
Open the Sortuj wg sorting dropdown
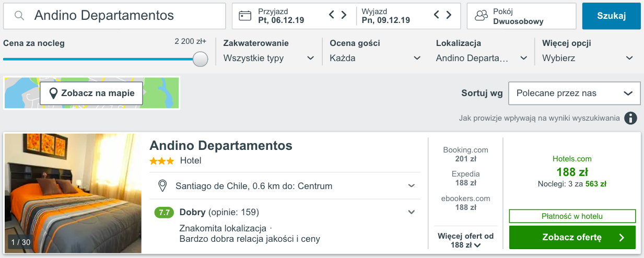tap(574, 93)
